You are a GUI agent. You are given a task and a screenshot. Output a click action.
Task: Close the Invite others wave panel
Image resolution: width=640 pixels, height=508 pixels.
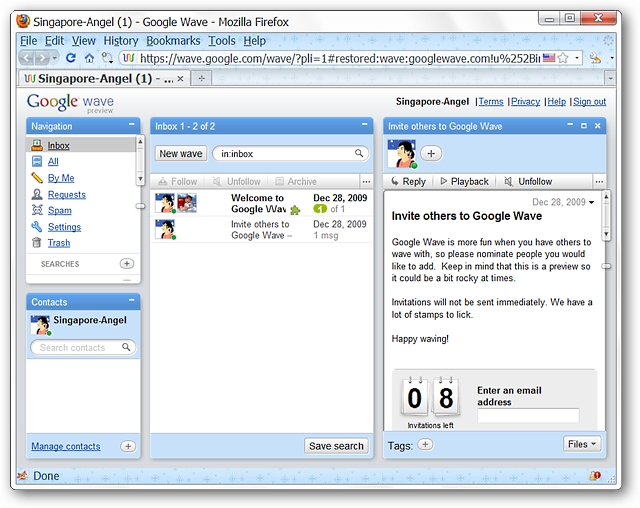(x=598, y=126)
